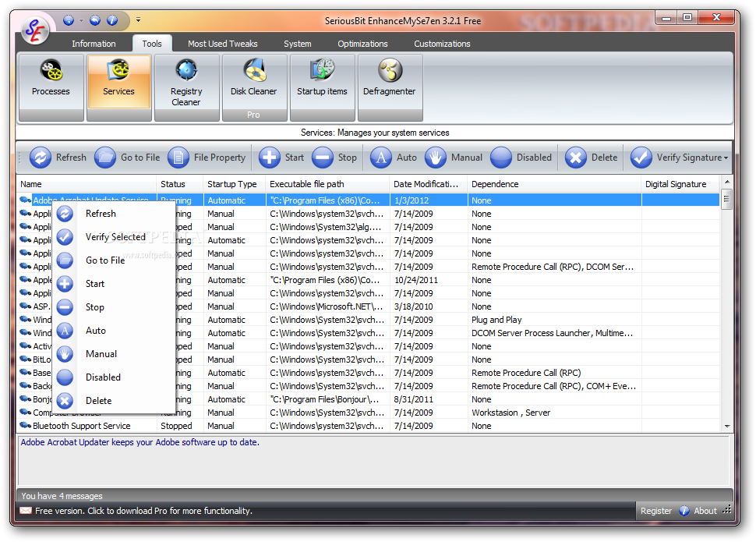Click the SE application logo button
Image resolution: width=756 pixels, height=542 pixels.
pyautogui.click(x=35, y=30)
